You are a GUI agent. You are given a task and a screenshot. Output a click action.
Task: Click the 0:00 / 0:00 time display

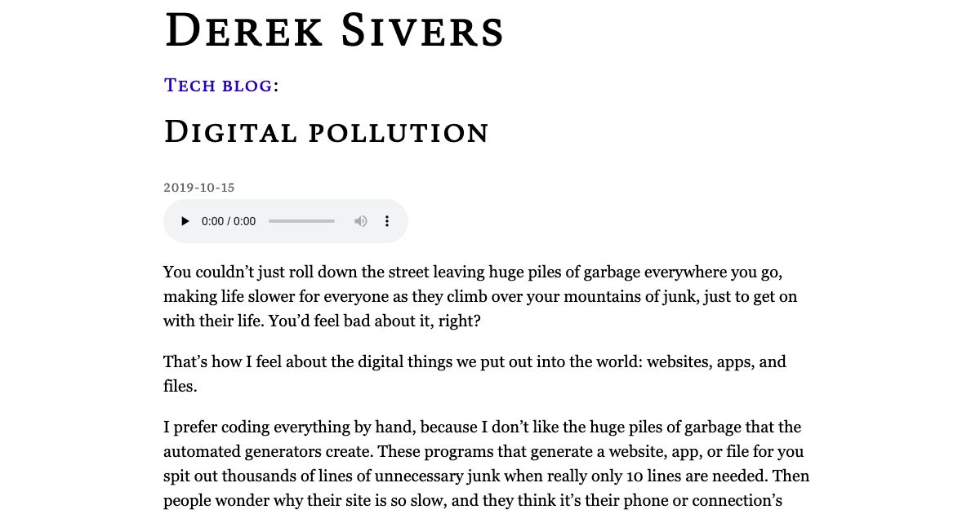[229, 221]
